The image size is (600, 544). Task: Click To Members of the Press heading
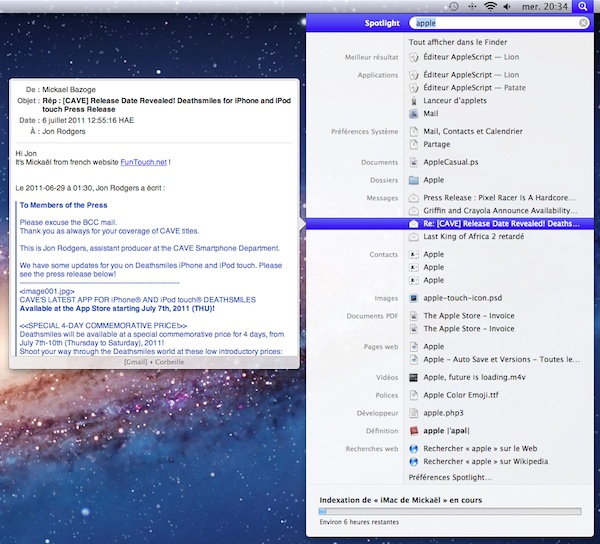pos(64,205)
